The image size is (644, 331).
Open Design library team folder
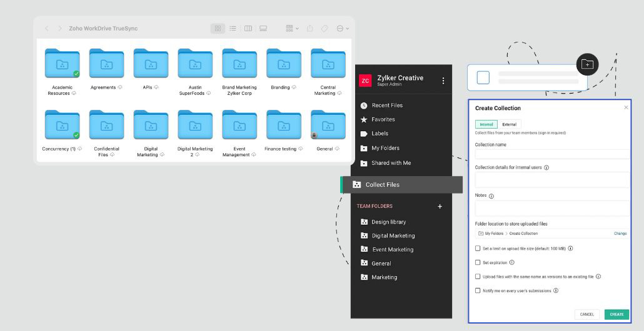click(x=383, y=222)
